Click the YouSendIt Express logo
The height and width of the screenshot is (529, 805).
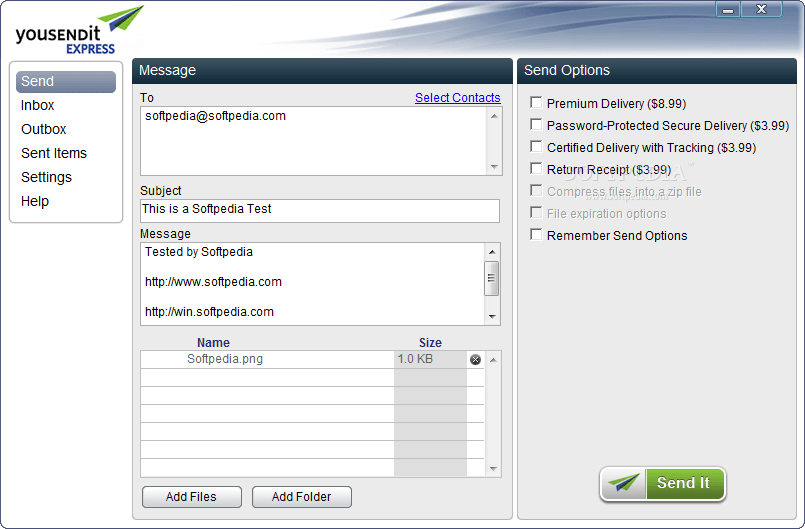pyautogui.click(x=79, y=30)
